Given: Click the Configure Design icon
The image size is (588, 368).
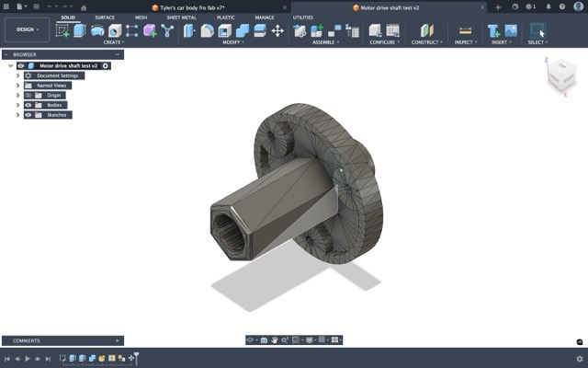Looking at the screenshot, I should coord(375,30).
